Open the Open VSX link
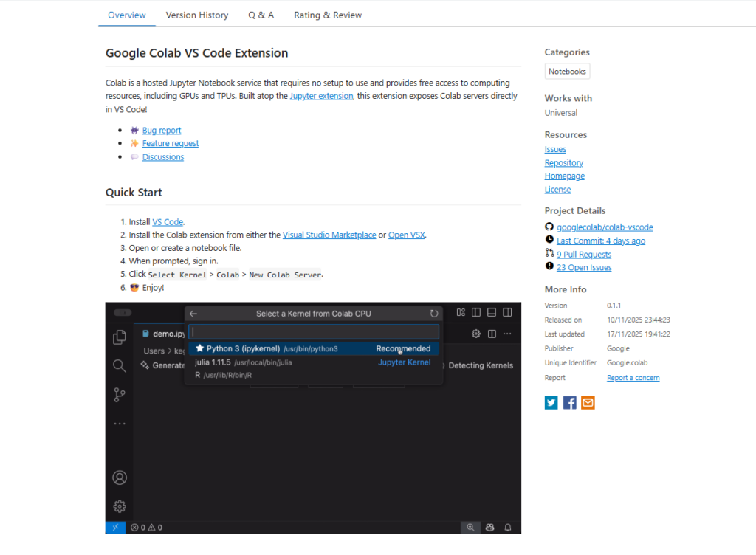 [407, 235]
